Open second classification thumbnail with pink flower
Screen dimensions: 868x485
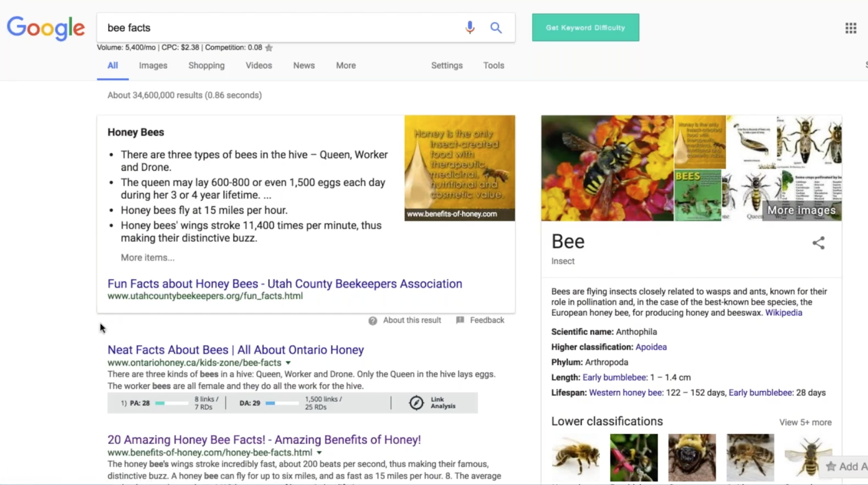coord(634,457)
